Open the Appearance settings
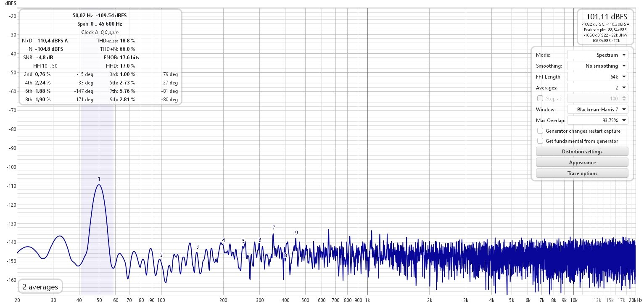Image resolution: width=644 pixels, height=305 pixels. (x=582, y=163)
